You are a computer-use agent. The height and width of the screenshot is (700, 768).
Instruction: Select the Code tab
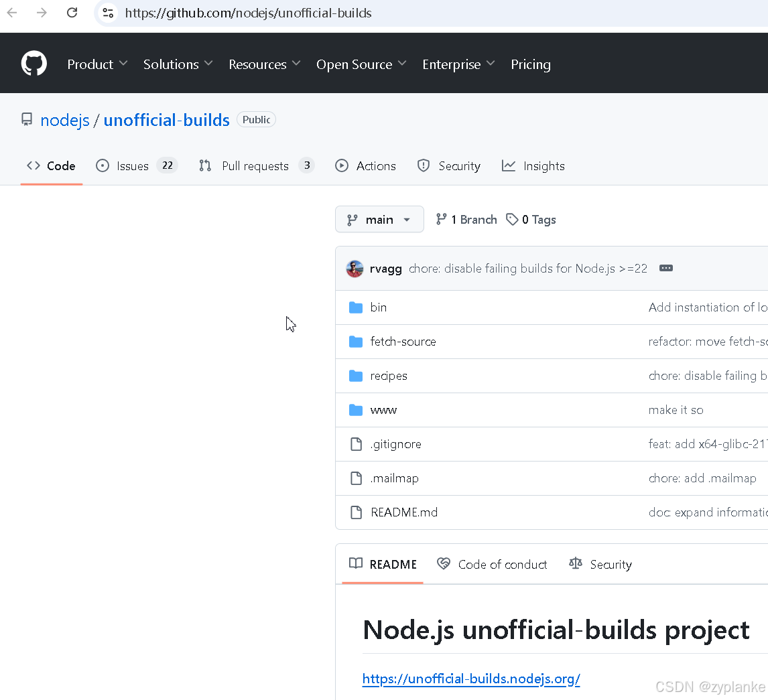point(52,166)
